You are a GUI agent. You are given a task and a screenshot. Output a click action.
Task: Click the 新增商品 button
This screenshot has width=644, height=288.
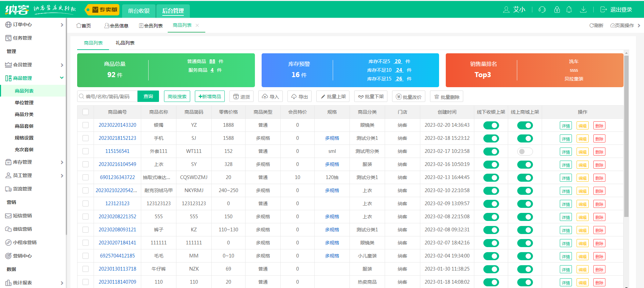point(210,97)
